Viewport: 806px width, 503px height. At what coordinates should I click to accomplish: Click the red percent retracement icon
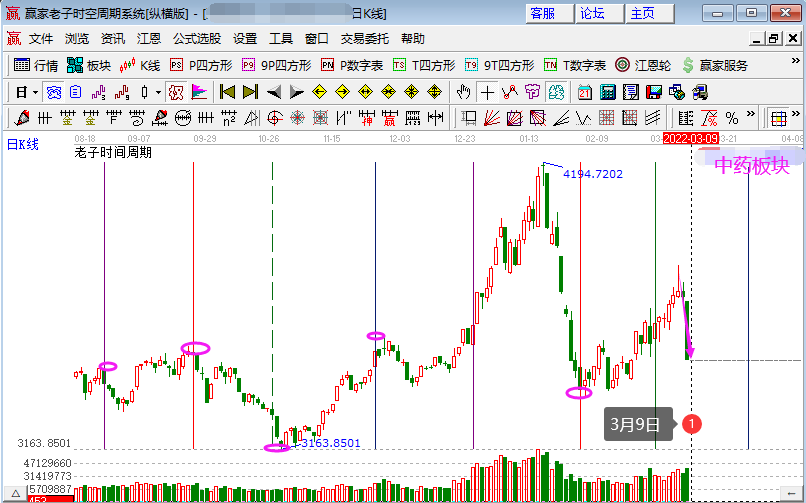709,118
